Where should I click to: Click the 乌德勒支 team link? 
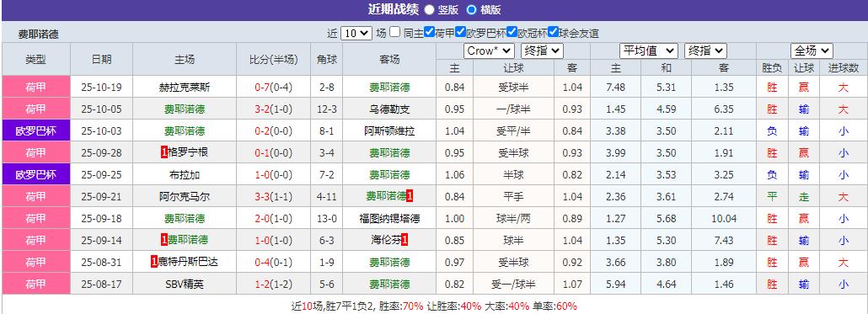pyautogui.click(x=389, y=109)
